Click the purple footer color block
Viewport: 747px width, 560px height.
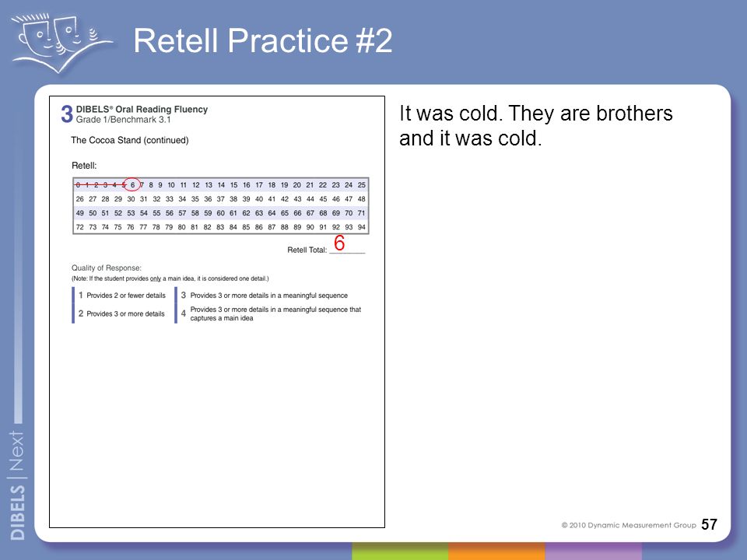593,551
